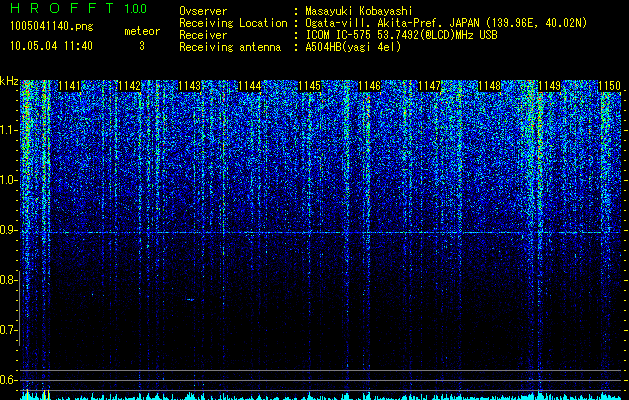The image size is (629, 400).
Task: Click the 0.7 frequency axis label
Action: (x=8, y=330)
